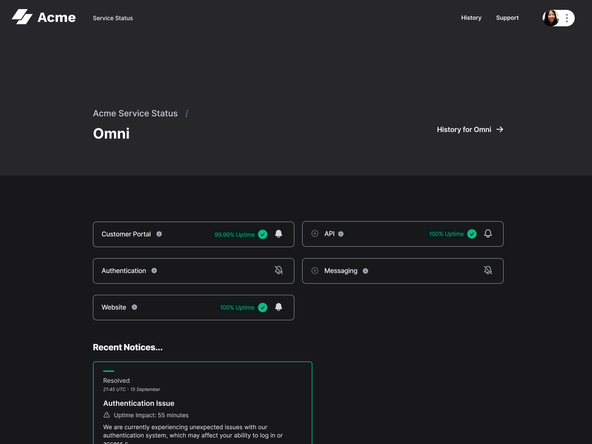Click Uptime Impact: 55 minutes text
The image size is (592, 444).
click(151, 415)
